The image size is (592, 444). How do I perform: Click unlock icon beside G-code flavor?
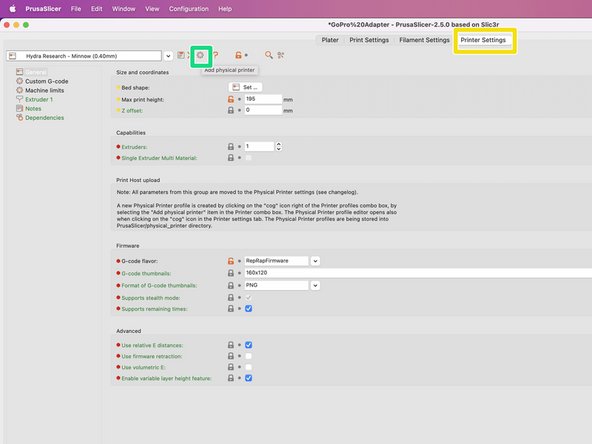click(x=231, y=261)
